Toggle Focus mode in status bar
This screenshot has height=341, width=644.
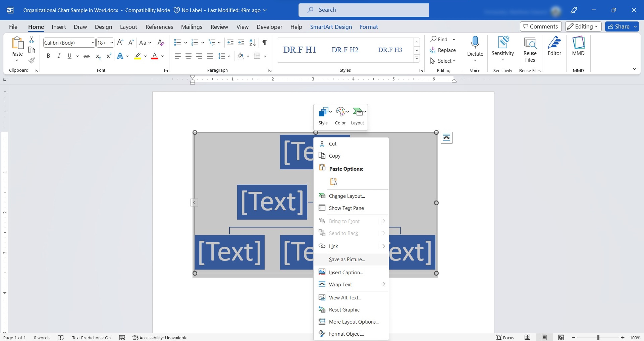[505, 337]
